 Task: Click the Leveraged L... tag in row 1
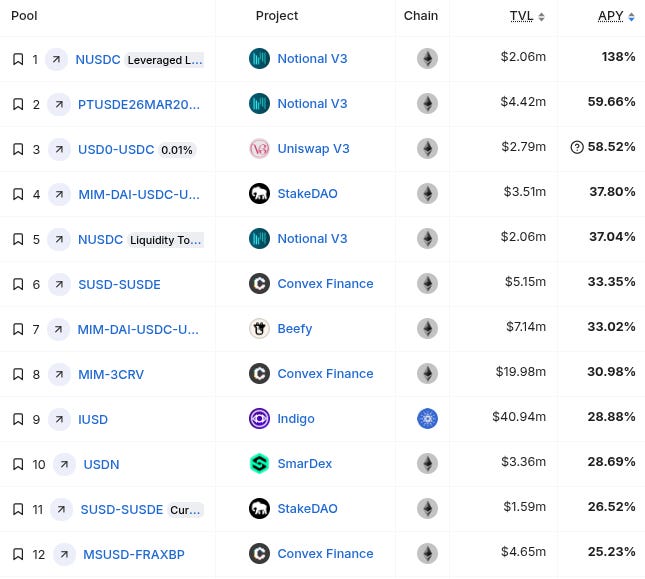coord(165,60)
